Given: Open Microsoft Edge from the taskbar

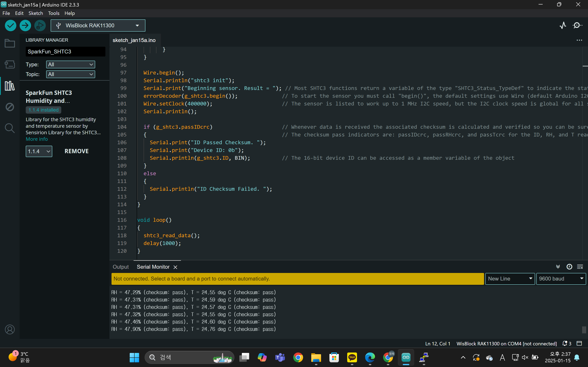Looking at the screenshot, I should 370,357.
